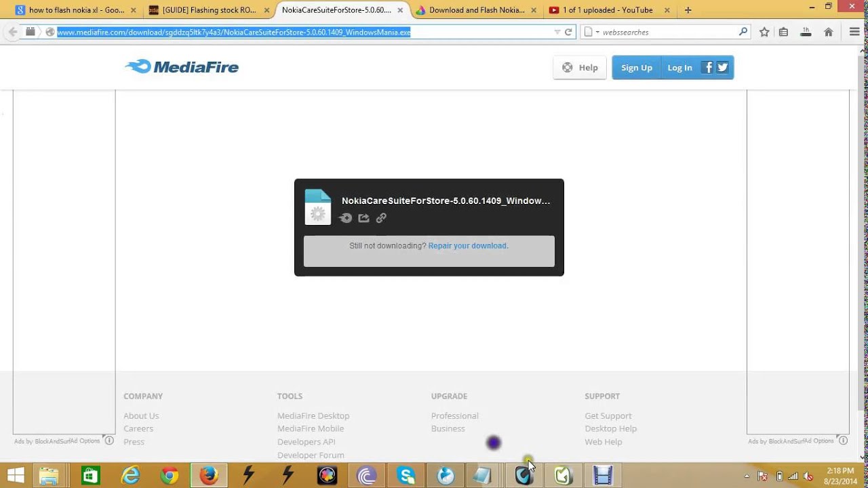The height and width of the screenshot is (488, 868).
Task: Click the NokiaCareSuiteForStore file name
Action: [x=446, y=201]
